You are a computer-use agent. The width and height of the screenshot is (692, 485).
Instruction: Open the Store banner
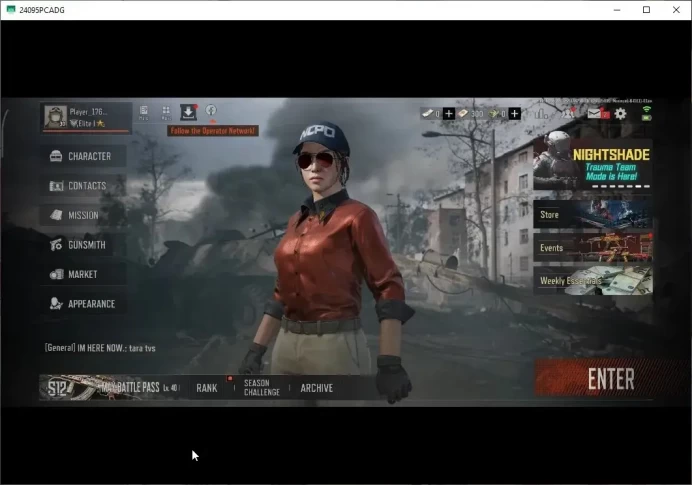(592, 214)
